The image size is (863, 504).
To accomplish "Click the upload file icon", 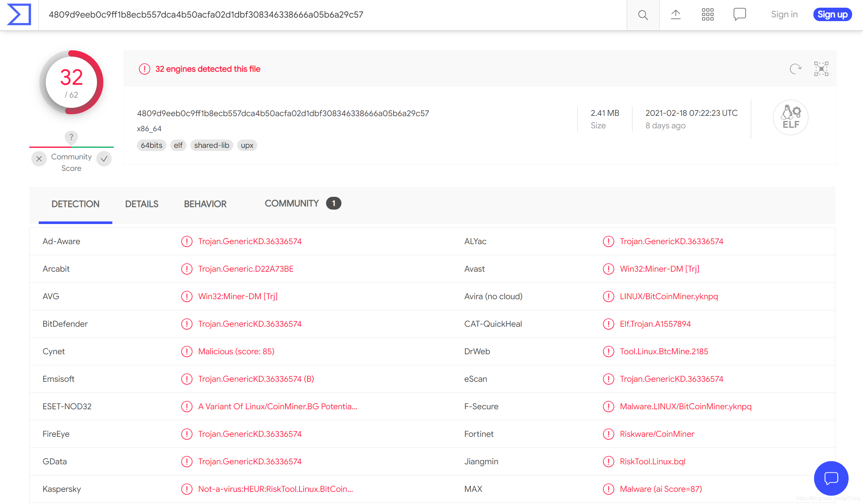I will click(675, 14).
